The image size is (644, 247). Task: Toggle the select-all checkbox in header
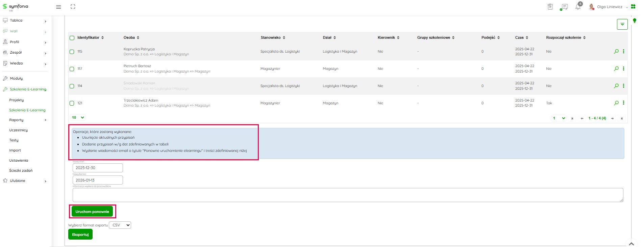[x=72, y=38]
